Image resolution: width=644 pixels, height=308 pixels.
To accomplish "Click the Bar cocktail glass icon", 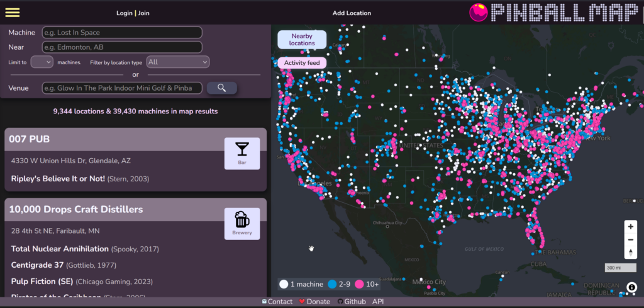I will tap(241, 151).
